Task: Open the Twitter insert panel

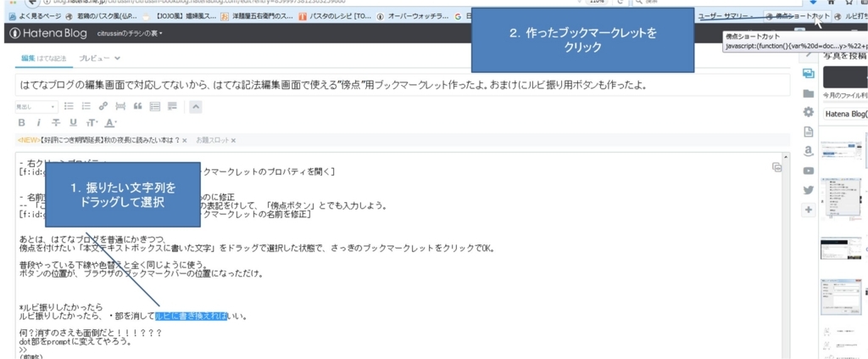Action: [808, 190]
